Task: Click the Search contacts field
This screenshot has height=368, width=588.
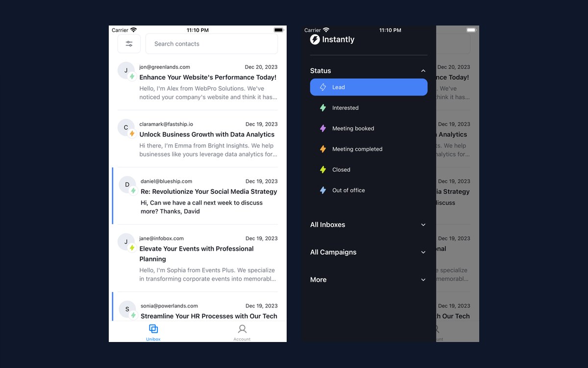Action: [212, 44]
